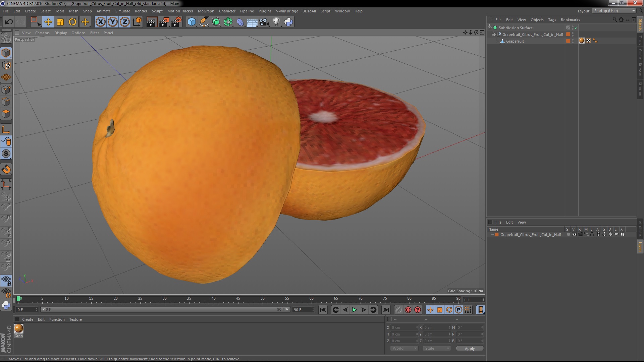644x362 pixels.
Task: Open the Scale mode dropdown
Action: tap(436, 348)
